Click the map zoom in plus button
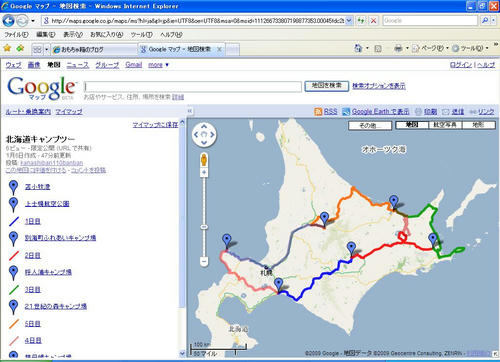 point(204,172)
